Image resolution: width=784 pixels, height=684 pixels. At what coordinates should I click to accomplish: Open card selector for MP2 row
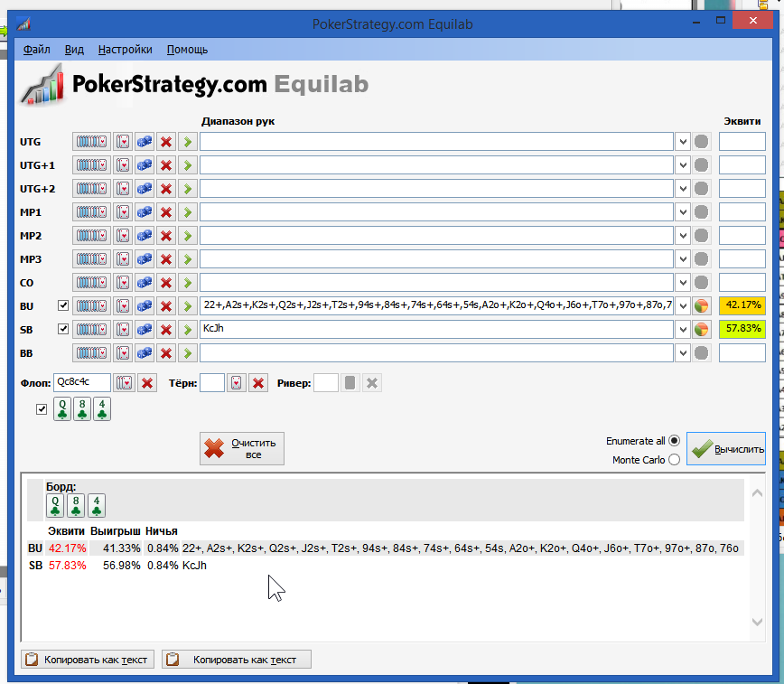(x=123, y=236)
